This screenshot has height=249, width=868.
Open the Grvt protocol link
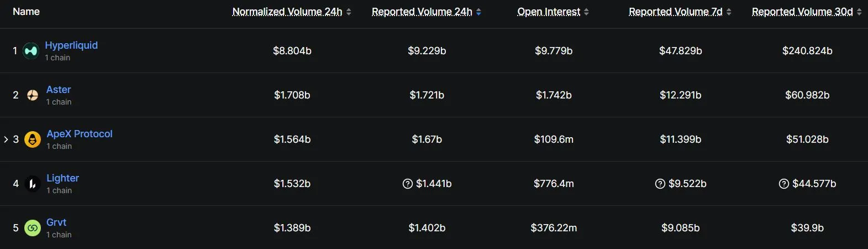coord(56,222)
